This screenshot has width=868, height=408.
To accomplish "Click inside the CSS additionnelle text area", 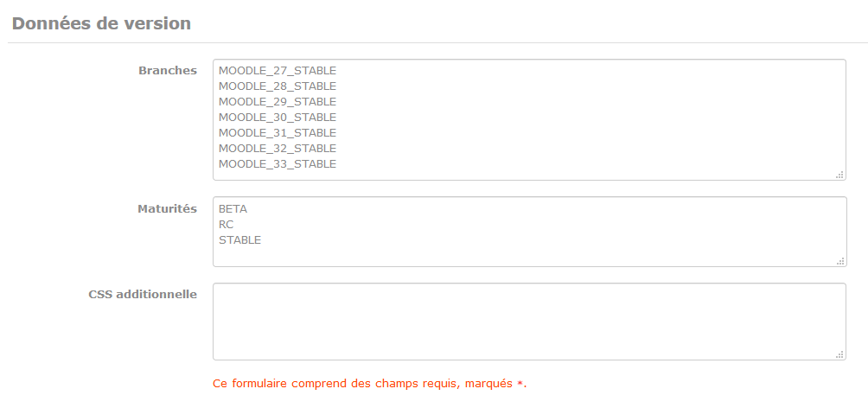I will click(529, 322).
